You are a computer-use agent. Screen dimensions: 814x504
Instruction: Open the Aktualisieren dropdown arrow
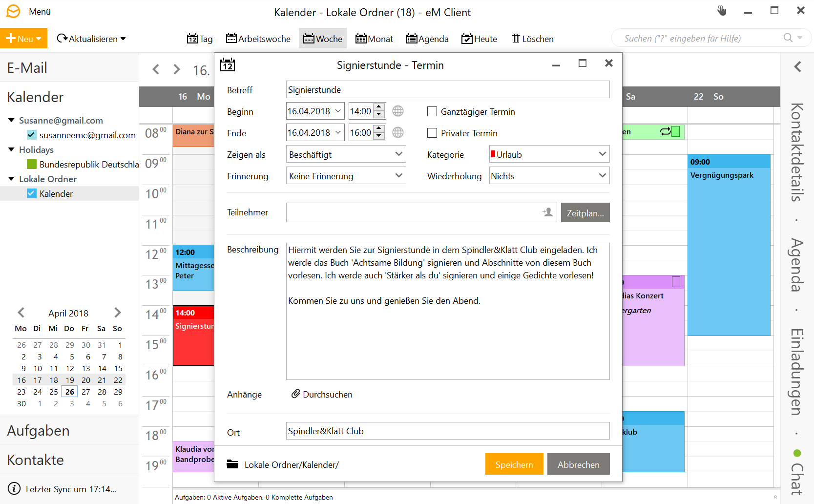pos(123,39)
